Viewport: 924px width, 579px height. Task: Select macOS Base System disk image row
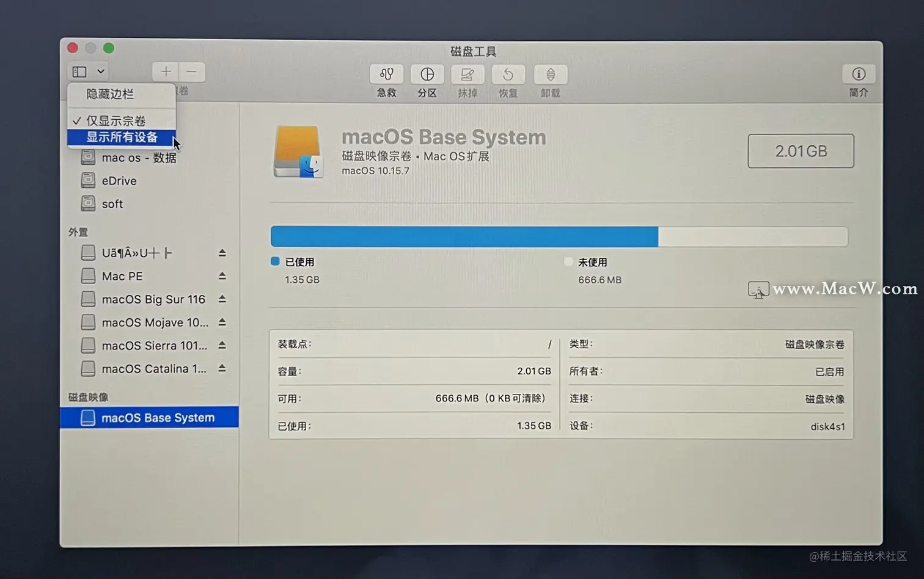click(x=149, y=417)
